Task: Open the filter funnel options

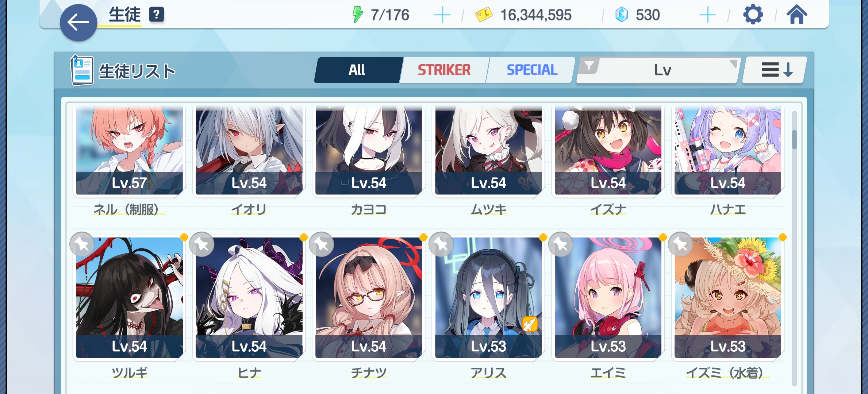Action: pos(589,66)
